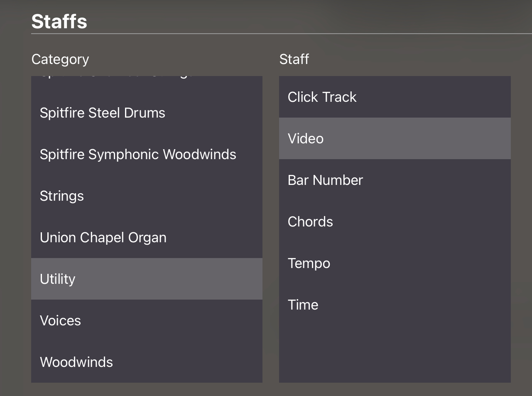The image size is (532, 396).
Task: Select Spitfire Steel Drums category
Action: point(147,113)
